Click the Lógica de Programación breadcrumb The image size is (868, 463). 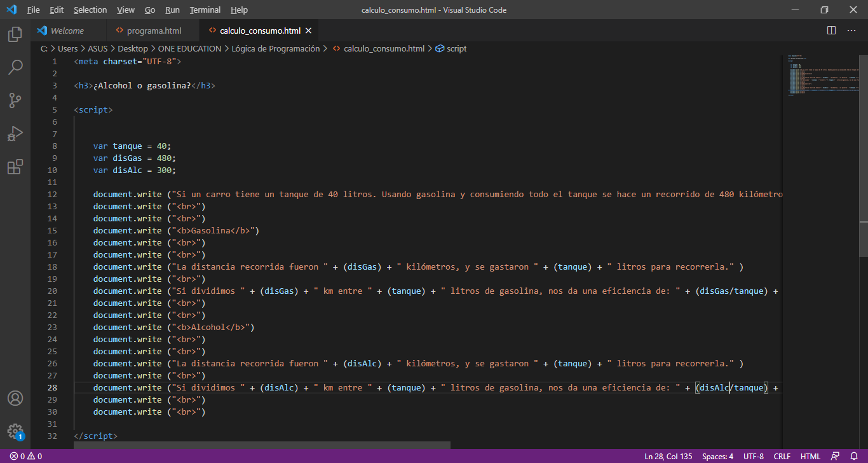tap(276, 48)
